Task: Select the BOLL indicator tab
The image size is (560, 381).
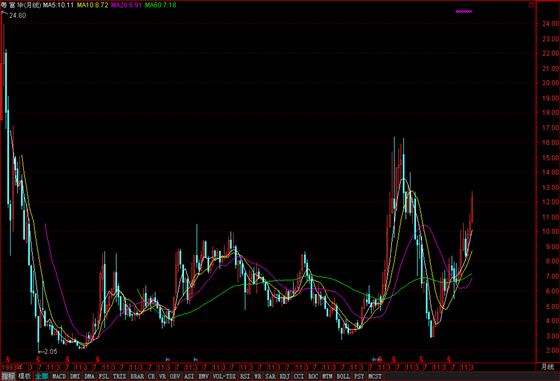Action: pyautogui.click(x=343, y=376)
